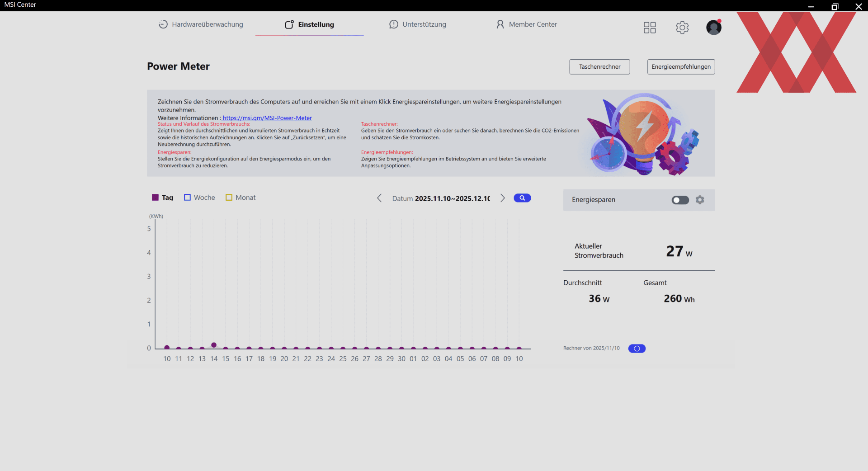868x471 pixels.
Task: Go to the previous date range
Action: [379, 198]
